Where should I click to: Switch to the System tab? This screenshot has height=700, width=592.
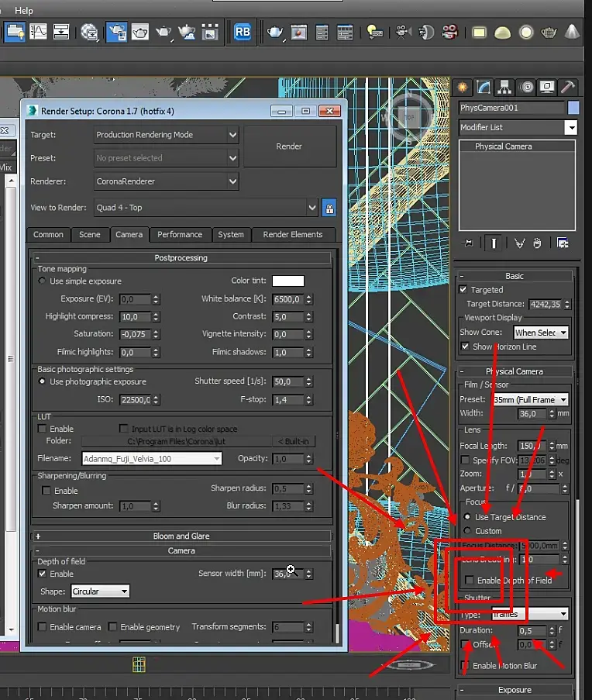tap(231, 234)
